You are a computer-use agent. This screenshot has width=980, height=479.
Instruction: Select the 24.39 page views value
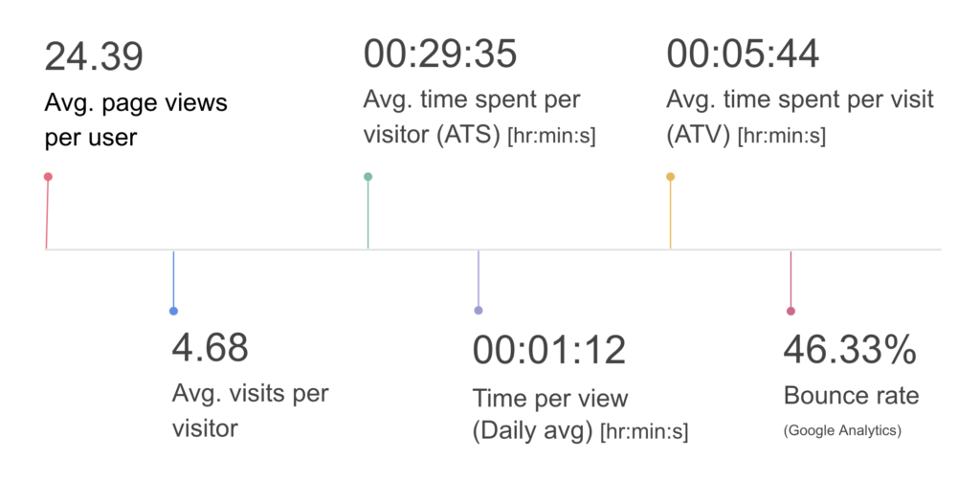tap(94, 56)
